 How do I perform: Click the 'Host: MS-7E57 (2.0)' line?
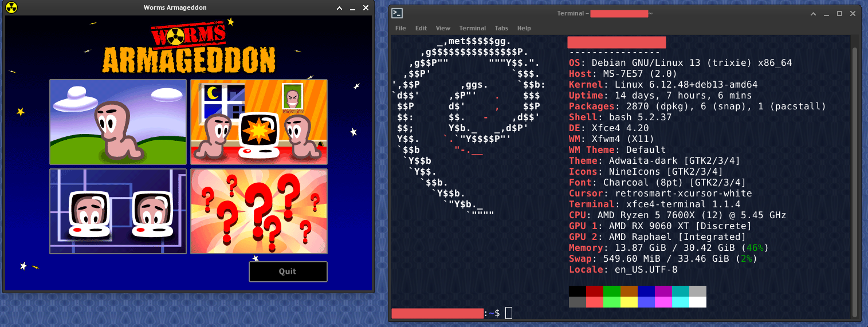pyautogui.click(x=623, y=74)
